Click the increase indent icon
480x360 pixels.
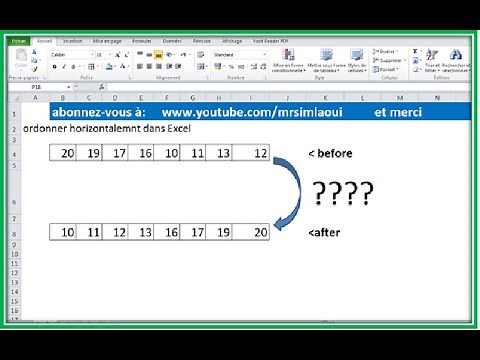(178, 66)
